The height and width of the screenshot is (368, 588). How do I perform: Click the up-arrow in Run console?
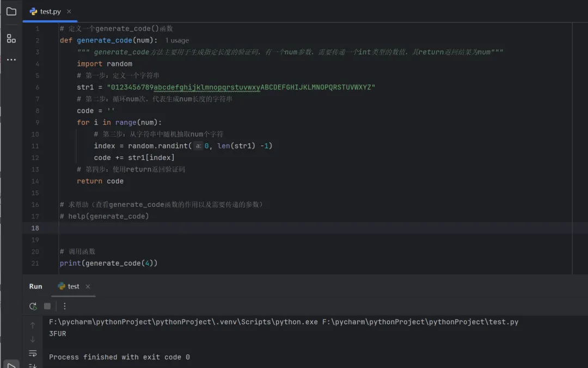click(33, 325)
